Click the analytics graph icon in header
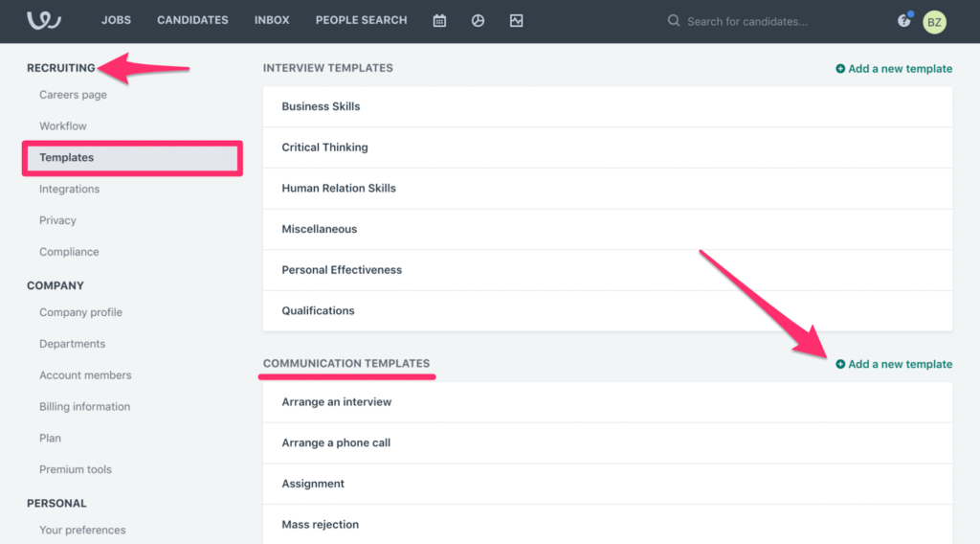Viewport: 980px width, 544px height. (516, 21)
